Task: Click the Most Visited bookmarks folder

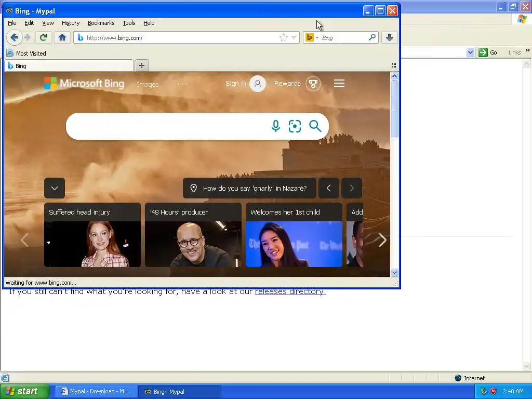Action: pyautogui.click(x=26, y=54)
